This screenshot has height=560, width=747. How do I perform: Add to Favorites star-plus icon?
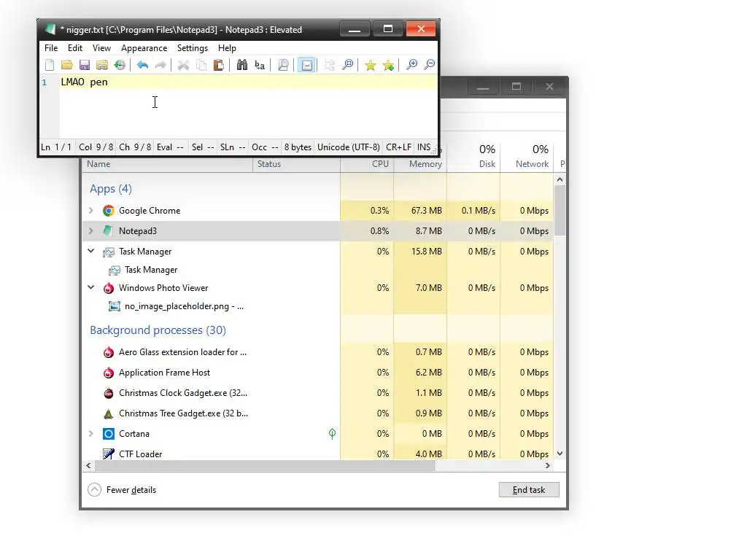(388, 65)
